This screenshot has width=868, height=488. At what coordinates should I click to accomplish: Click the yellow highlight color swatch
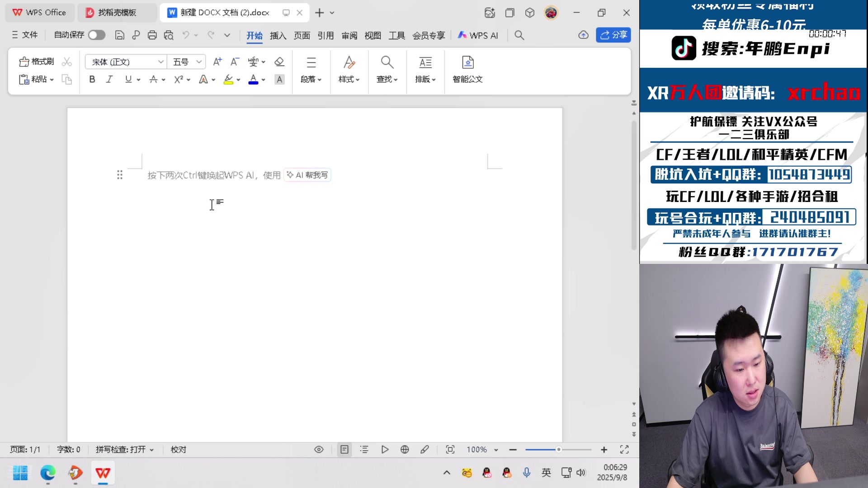[x=229, y=80]
